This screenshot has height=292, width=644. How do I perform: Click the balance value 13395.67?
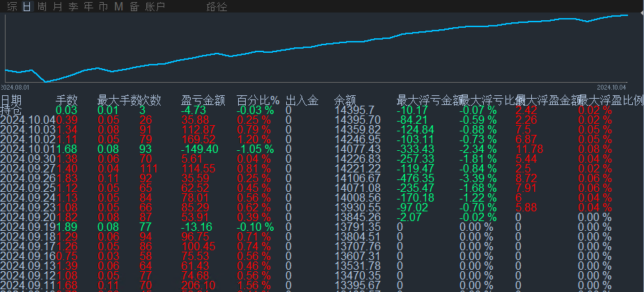[357, 285]
